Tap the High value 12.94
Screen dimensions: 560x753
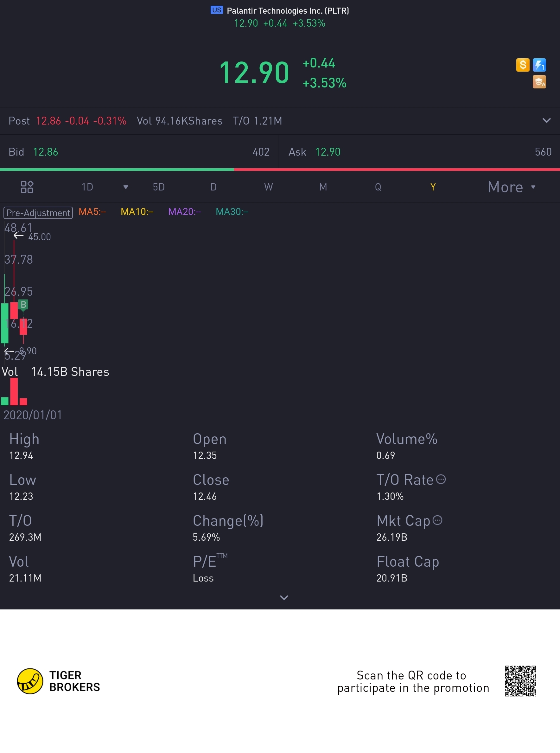tap(21, 455)
